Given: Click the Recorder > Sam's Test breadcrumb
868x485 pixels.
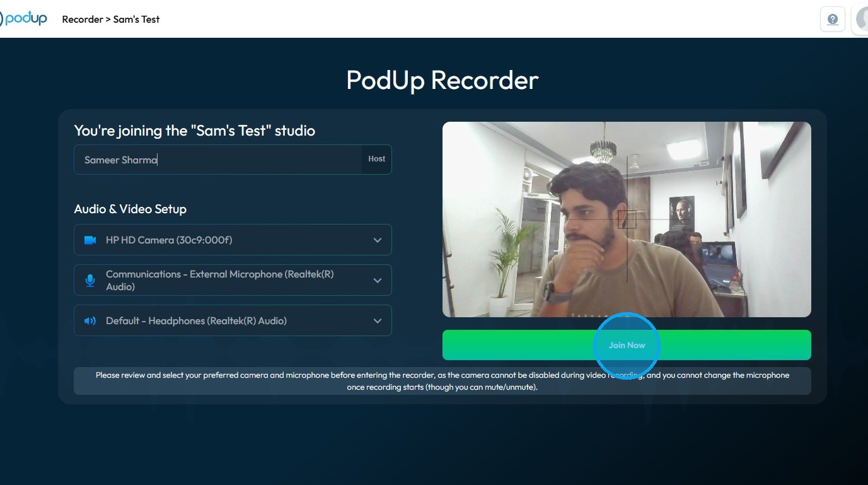Looking at the screenshot, I should click(x=111, y=19).
